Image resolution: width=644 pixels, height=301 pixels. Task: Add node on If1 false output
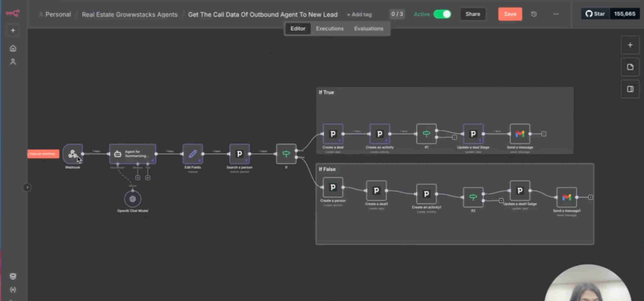[x=454, y=137]
